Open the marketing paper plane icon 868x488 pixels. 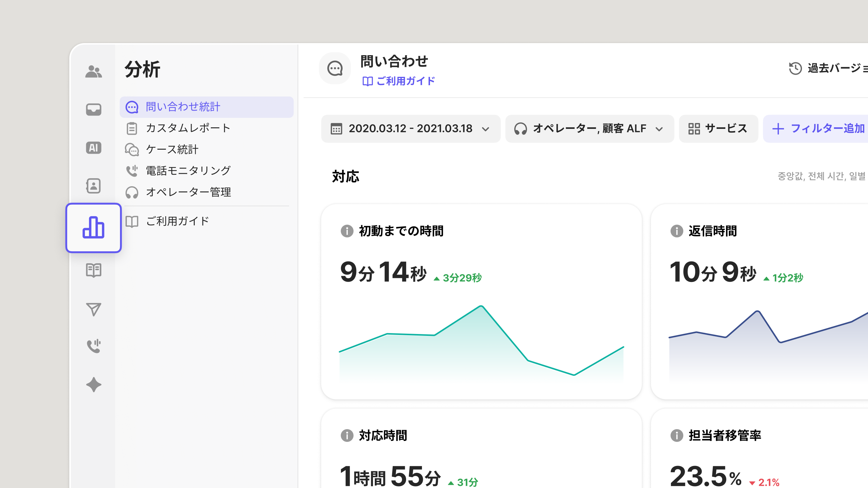(93, 309)
